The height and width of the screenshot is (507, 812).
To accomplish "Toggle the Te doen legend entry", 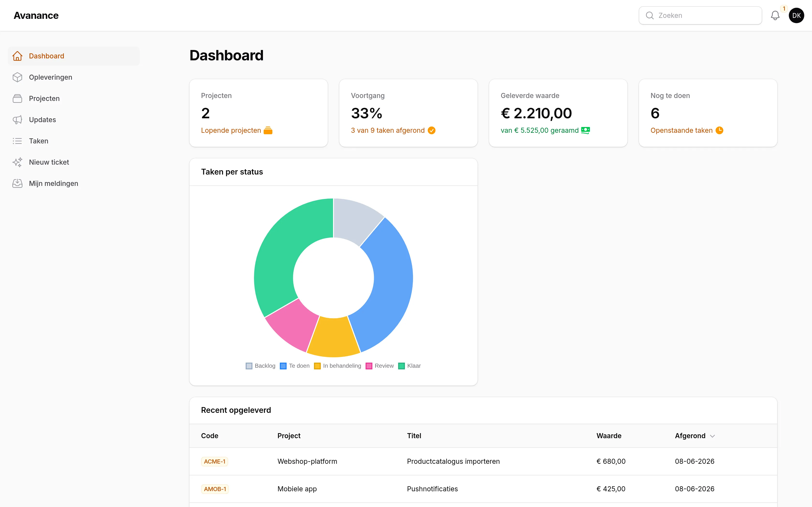I will [x=295, y=366].
